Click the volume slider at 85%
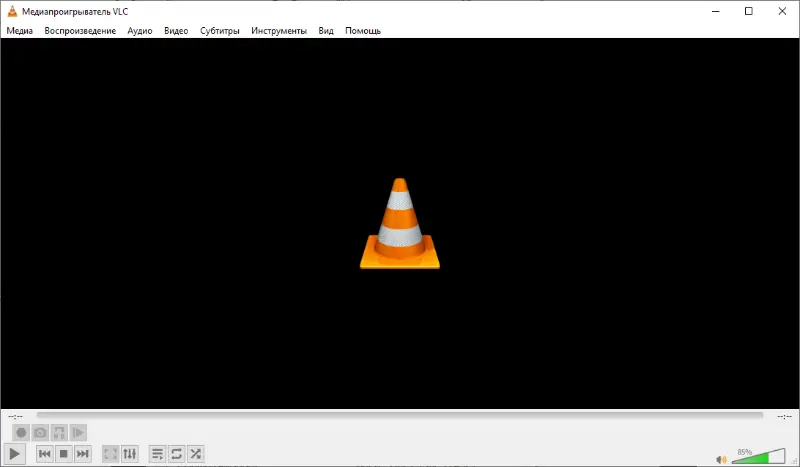 [x=759, y=456]
